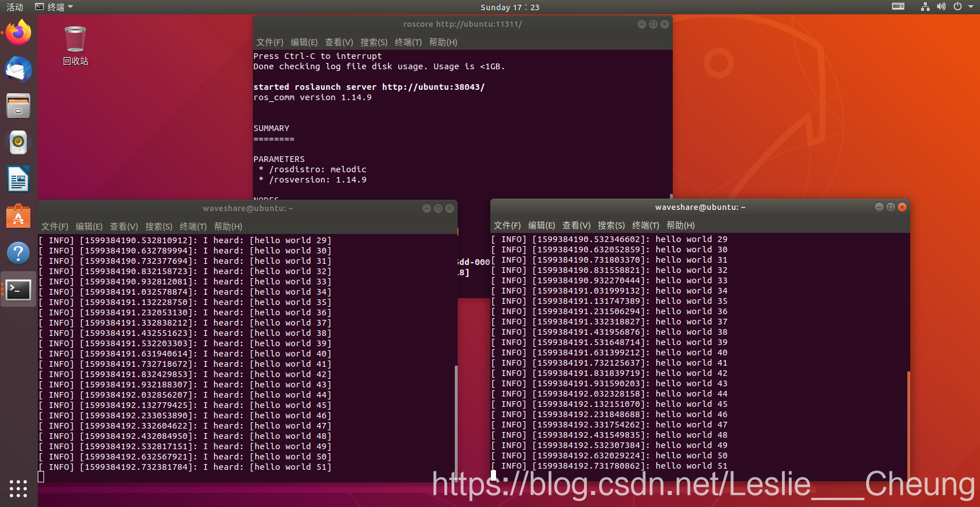Click the Terminal icon in dock
Viewport: 980px width, 507px height.
(18, 290)
